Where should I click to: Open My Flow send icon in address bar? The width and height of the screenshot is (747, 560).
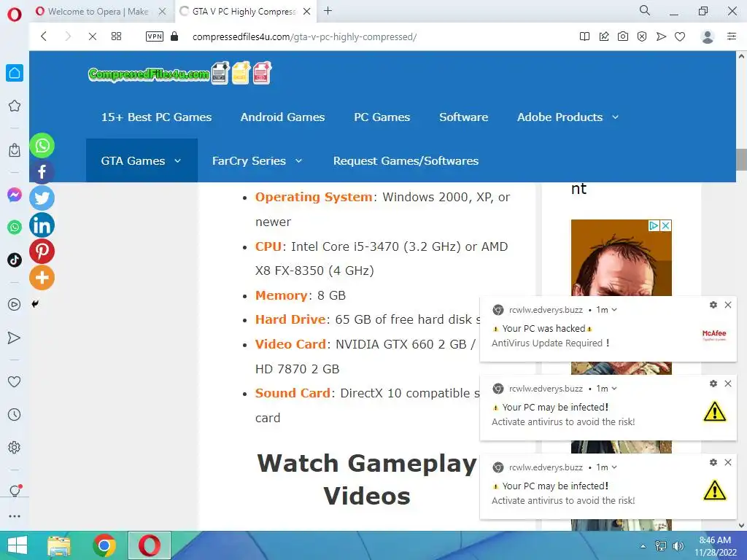click(661, 36)
